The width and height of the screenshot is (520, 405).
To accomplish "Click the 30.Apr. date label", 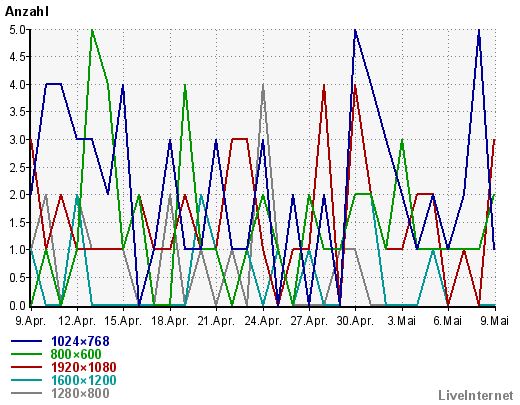I will (355, 321).
